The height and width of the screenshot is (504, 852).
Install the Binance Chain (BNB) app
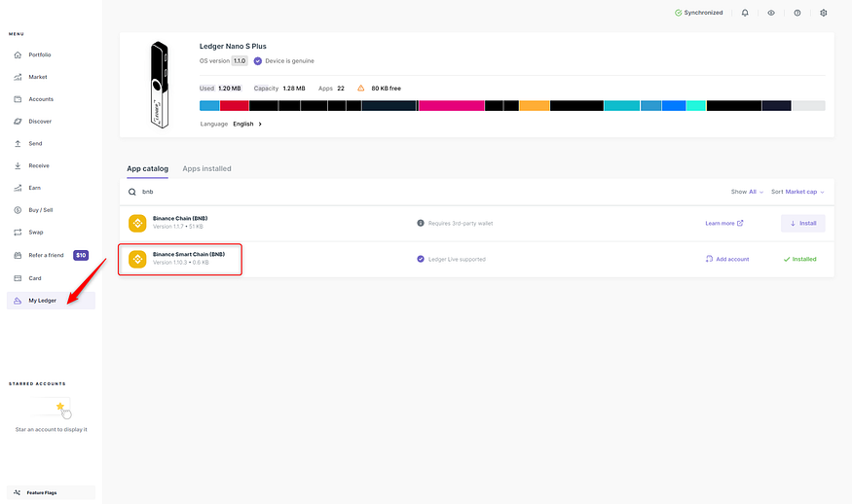click(803, 223)
